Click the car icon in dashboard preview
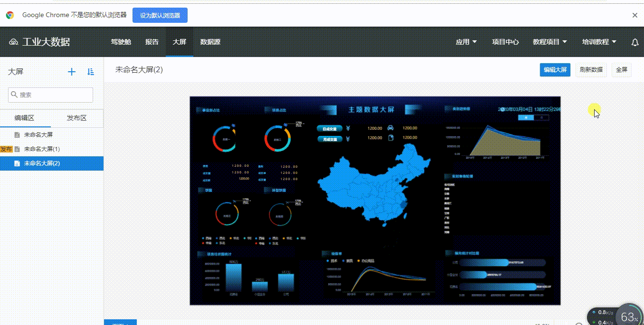The height and width of the screenshot is (325, 644). pos(390,128)
